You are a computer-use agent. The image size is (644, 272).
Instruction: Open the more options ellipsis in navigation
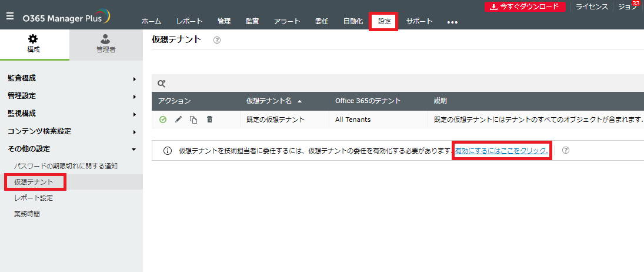[x=452, y=22]
